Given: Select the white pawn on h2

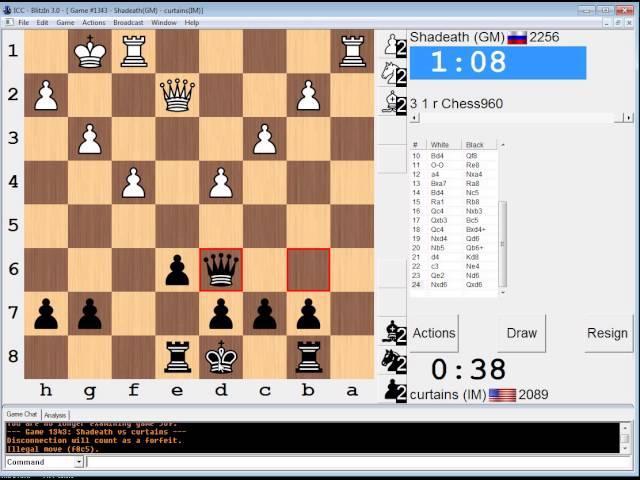Looking at the screenshot, I should click(46, 95).
